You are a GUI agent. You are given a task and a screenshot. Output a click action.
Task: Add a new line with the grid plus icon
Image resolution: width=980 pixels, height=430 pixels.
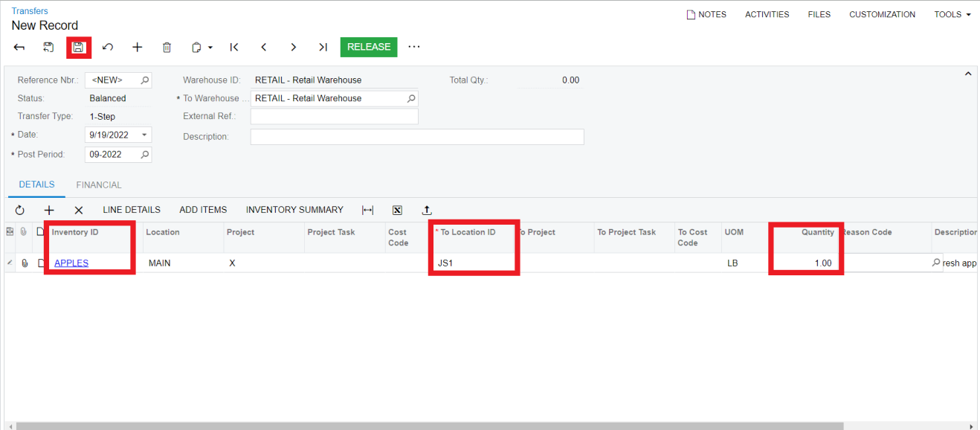point(49,210)
